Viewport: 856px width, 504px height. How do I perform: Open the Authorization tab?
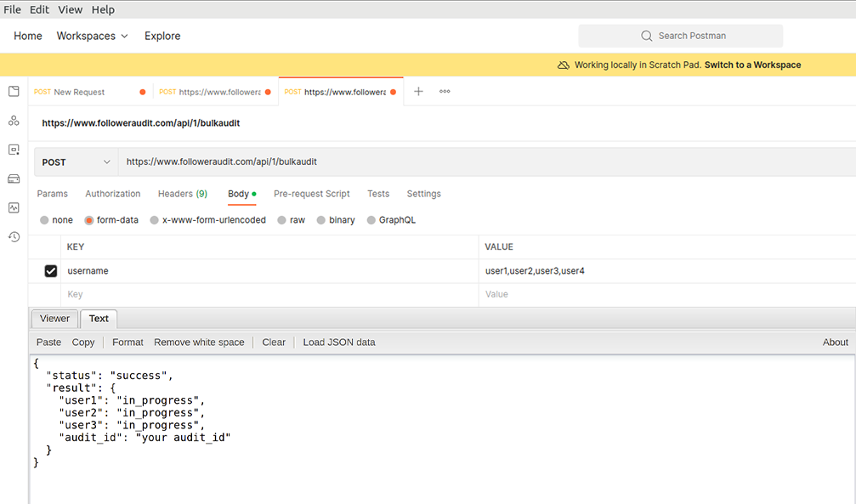[112, 194]
